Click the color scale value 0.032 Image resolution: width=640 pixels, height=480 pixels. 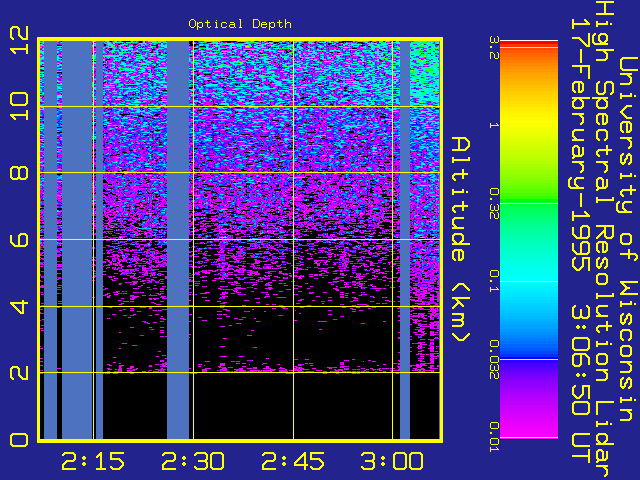pos(494,359)
